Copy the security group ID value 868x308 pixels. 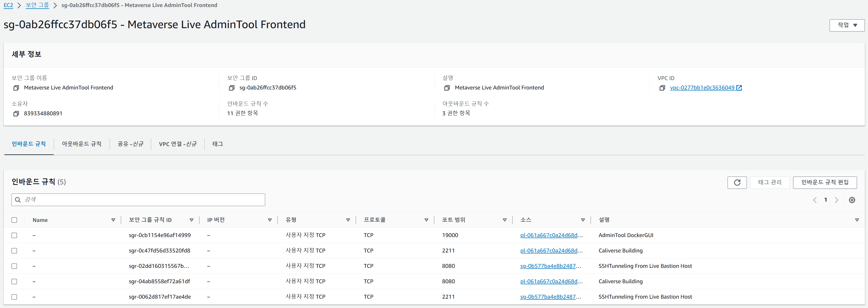231,88
